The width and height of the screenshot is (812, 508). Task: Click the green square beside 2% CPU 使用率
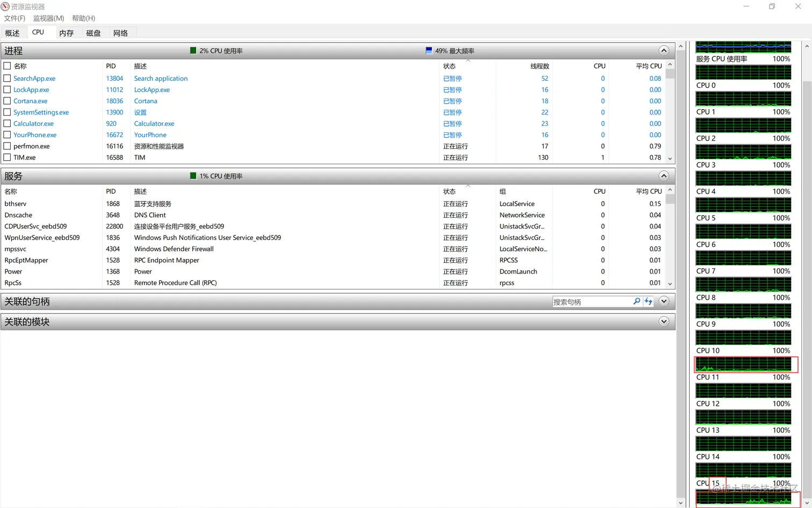tap(193, 51)
